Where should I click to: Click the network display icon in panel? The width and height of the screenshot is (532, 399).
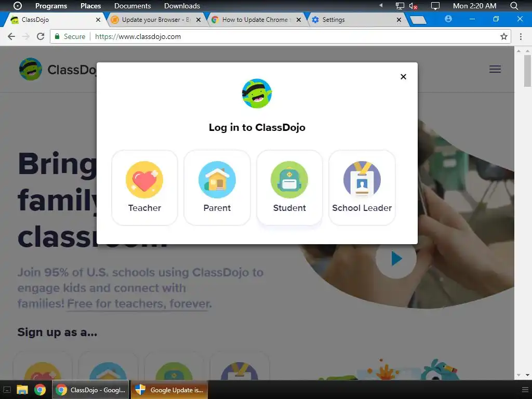coord(400,6)
